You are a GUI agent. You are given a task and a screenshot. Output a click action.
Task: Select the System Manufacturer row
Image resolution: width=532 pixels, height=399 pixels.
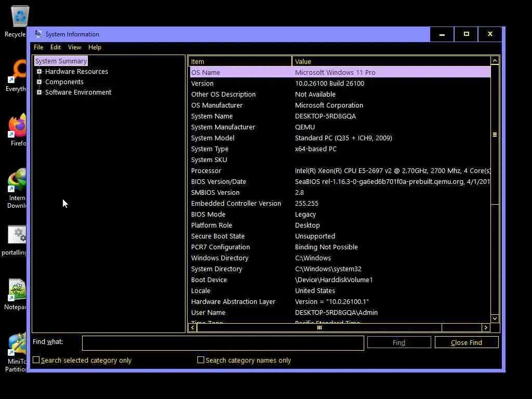pyautogui.click(x=340, y=127)
